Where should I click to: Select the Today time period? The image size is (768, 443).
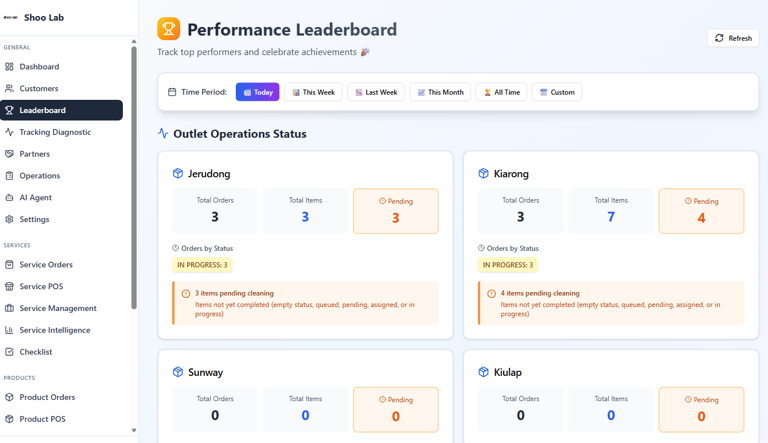click(x=258, y=92)
